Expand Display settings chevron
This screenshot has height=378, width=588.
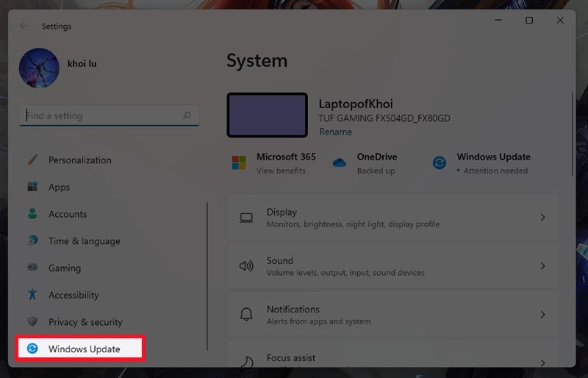pos(542,218)
